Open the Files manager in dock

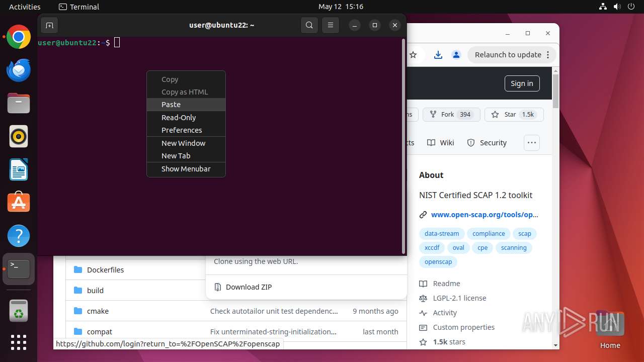[19, 104]
